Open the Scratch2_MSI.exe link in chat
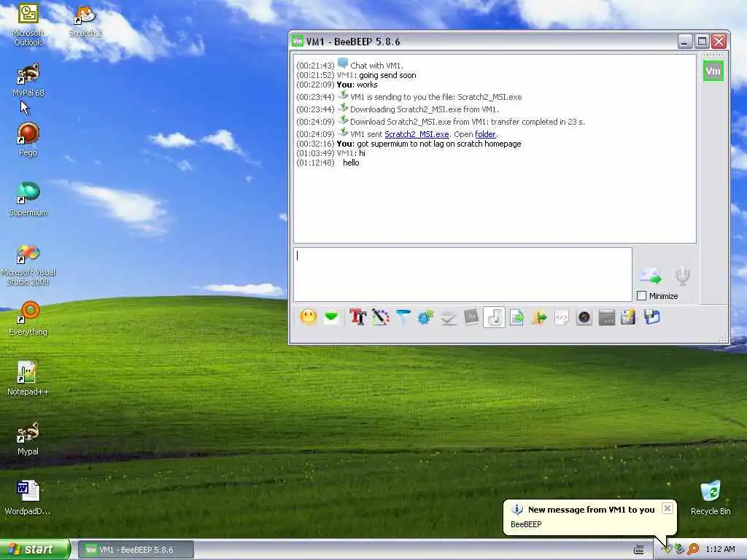Image resolution: width=747 pixels, height=560 pixels. pos(417,134)
